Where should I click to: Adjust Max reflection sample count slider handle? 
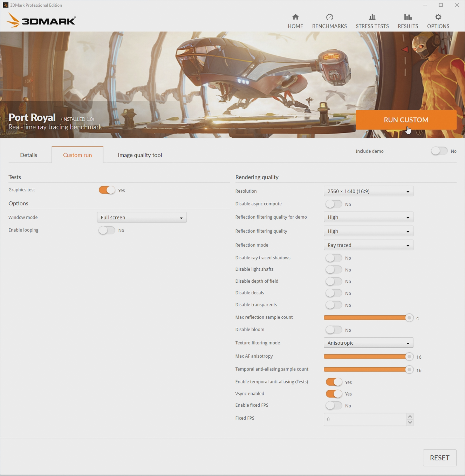pyautogui.click(x=409, y=318)
